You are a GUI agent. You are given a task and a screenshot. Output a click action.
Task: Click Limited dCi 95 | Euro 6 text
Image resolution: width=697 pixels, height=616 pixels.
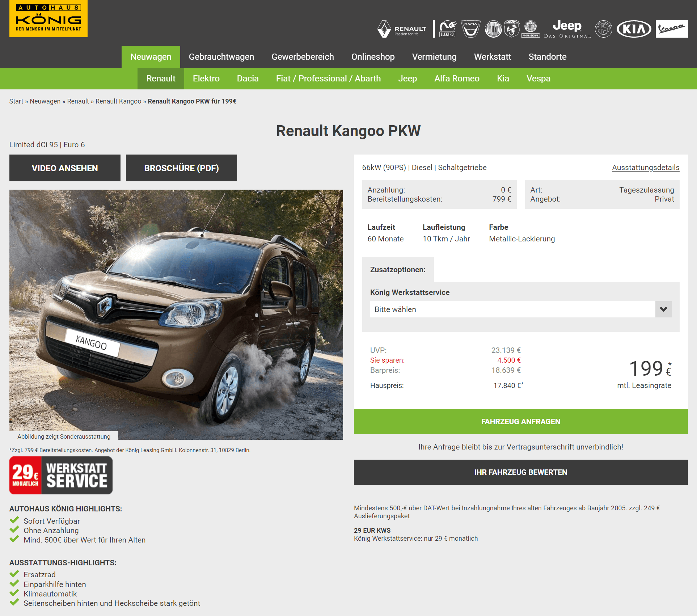pyautogui.click(x=47, y=145)
